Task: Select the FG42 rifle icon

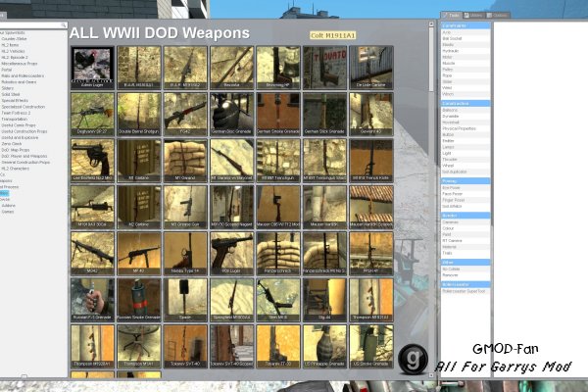Action: pyautogui.click(x=185, y=114)
